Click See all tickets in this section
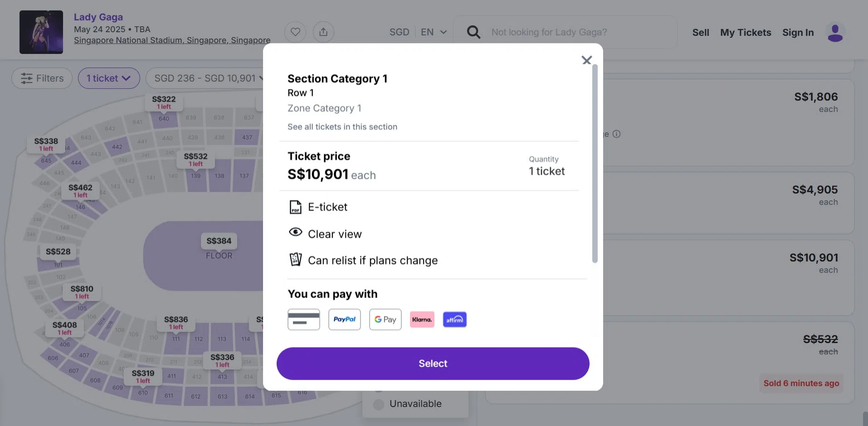Screen dimensions: 868x426 342,127
